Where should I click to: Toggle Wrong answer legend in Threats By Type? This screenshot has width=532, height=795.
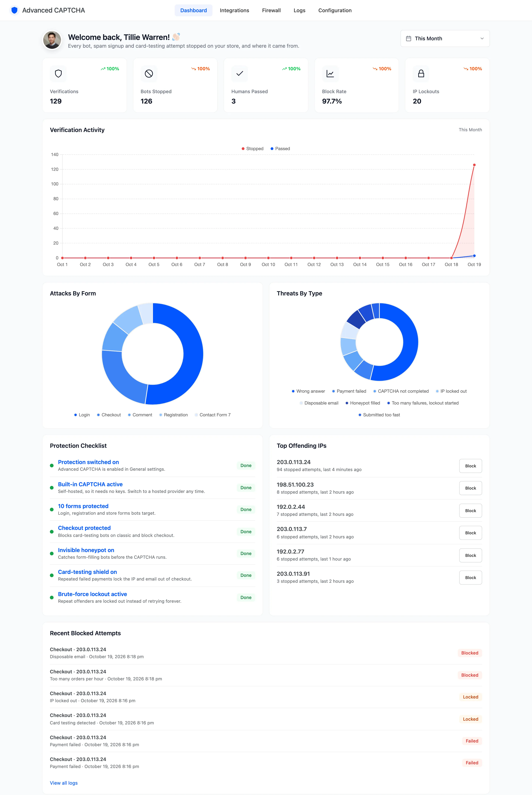pyautogui.click(x=308, y=391)
